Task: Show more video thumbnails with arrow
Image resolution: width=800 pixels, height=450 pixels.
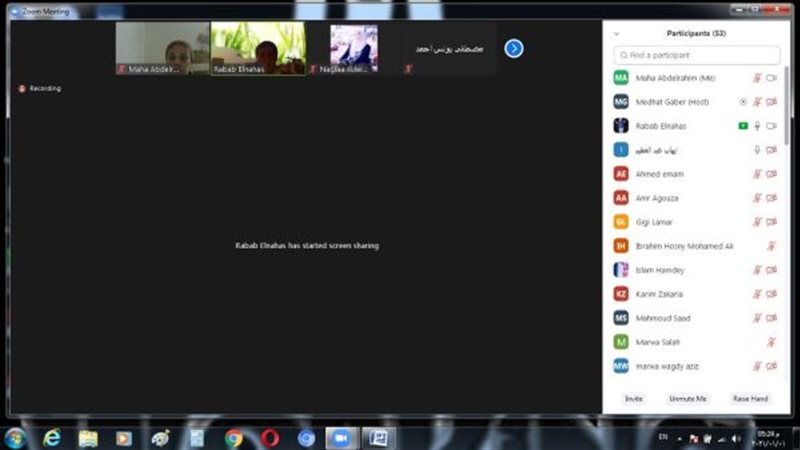Action: [x=514, y=48]
